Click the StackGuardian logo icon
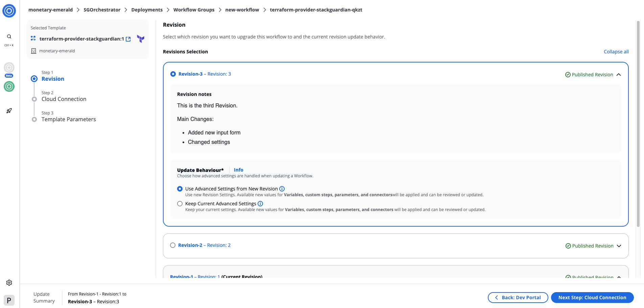 pos(9,11)
